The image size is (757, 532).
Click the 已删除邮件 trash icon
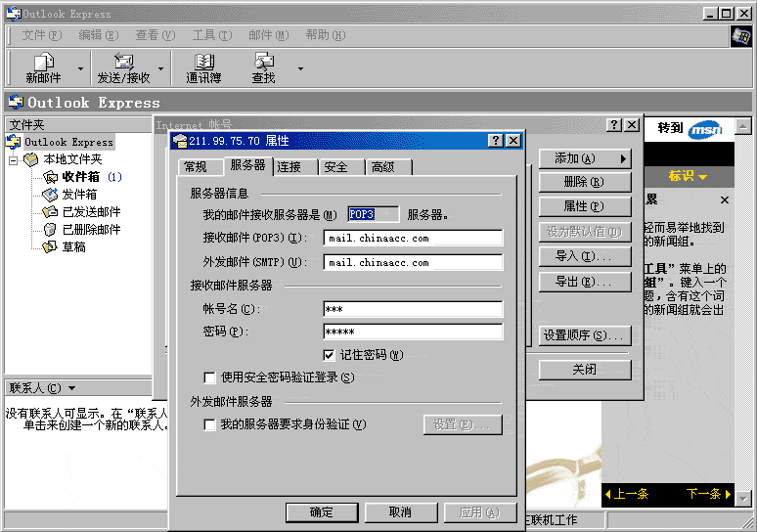(x=50, y=229)
